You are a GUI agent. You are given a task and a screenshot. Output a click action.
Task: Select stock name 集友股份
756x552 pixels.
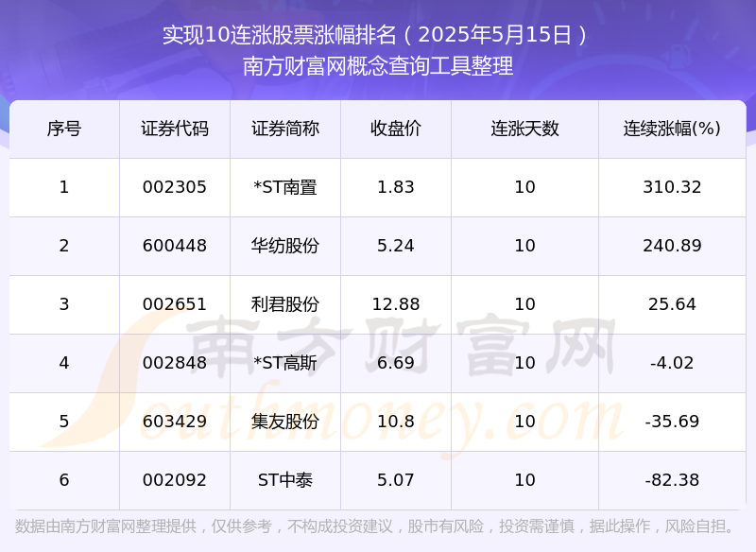coord(285,422)
